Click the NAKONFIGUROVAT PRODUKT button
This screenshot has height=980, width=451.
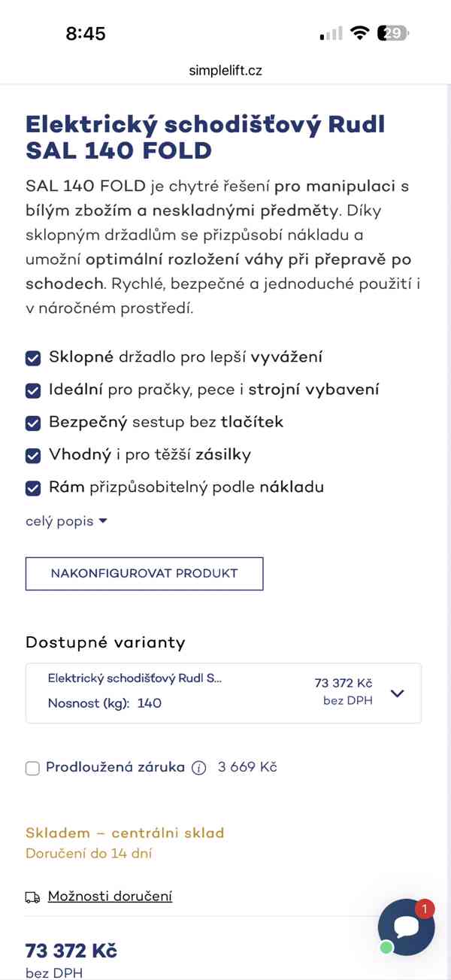144,573
